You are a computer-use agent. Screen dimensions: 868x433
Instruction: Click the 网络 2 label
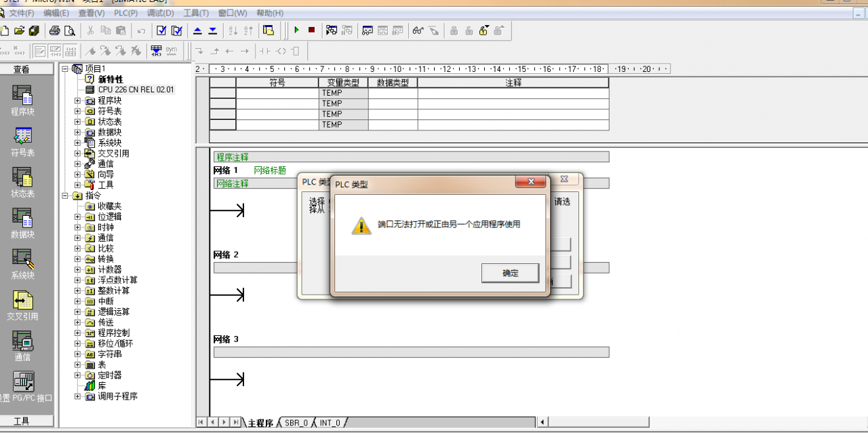pyautogui.click(x=226, y=255)
